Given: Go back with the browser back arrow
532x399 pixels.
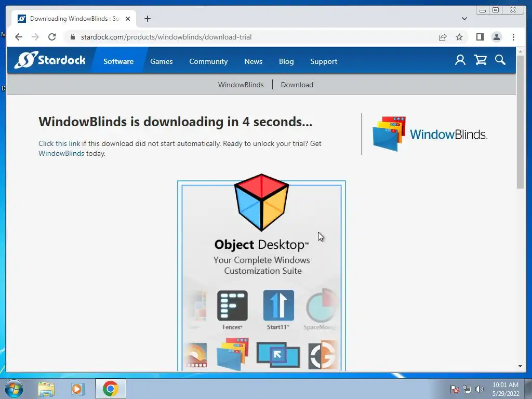Looking at the screenshot, I should click(19, 37).
